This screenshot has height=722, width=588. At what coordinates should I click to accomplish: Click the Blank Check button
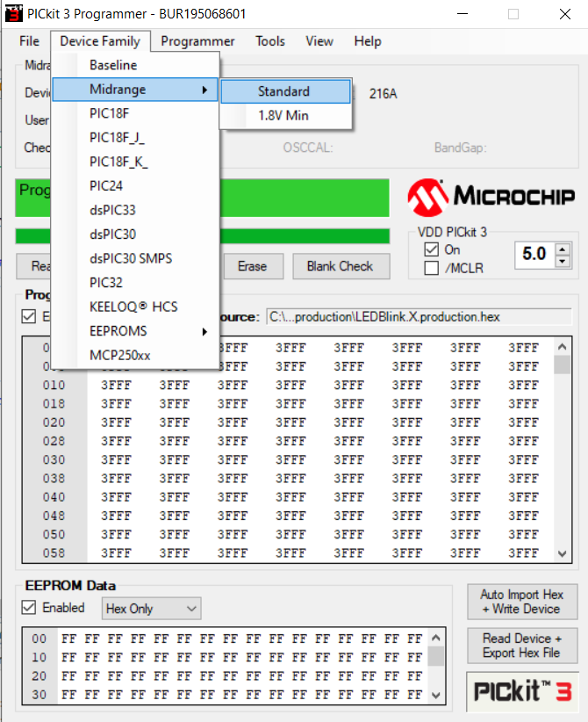(341, 266)
